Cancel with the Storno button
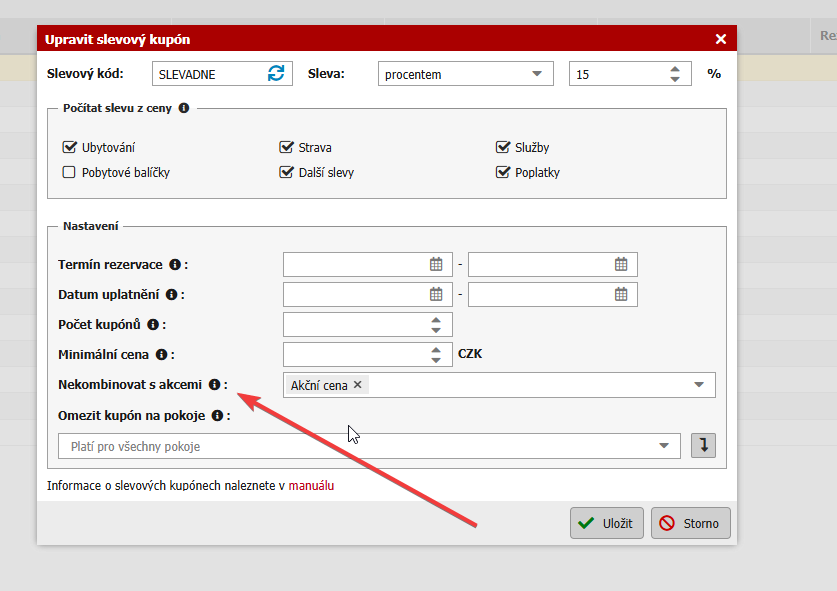The width and height of the screenshot is (837, 591). 690,523
